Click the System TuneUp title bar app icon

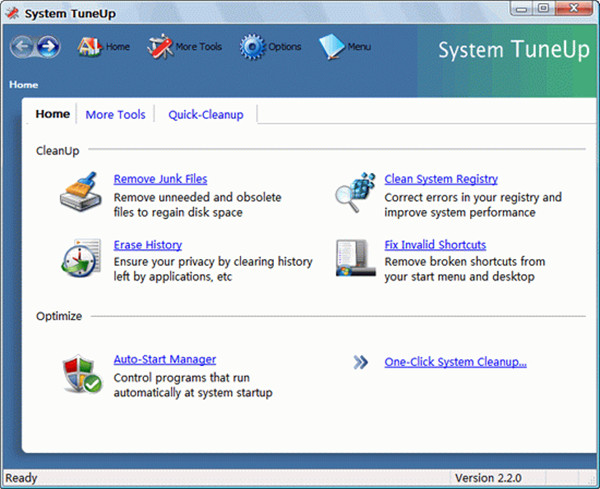coord(12,13)
